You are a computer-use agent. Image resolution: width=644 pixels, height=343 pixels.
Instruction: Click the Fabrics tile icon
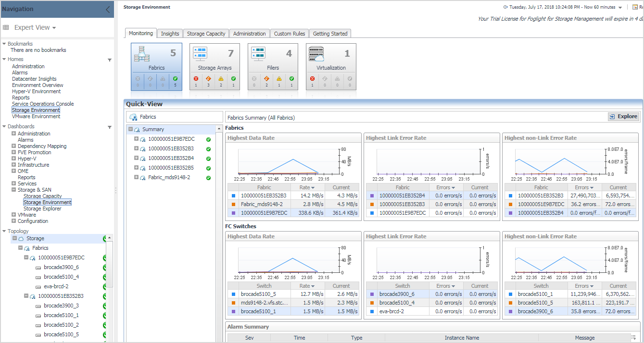point(141,54)
